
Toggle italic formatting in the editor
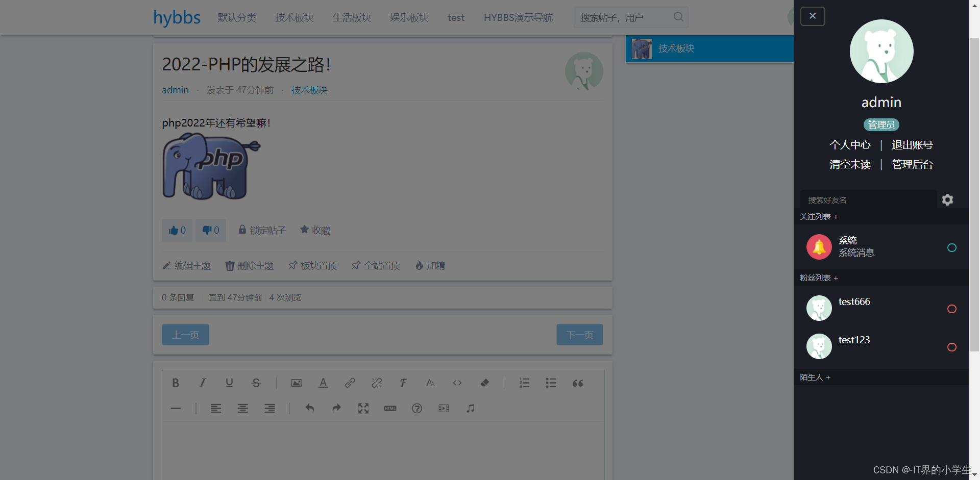click(x=203, y=383)
